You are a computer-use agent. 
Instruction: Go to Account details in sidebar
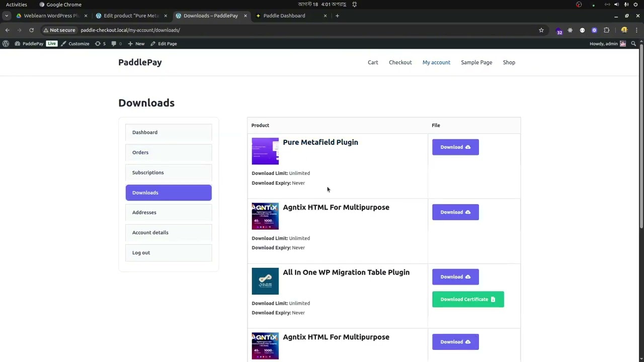[x=169, y=232]
